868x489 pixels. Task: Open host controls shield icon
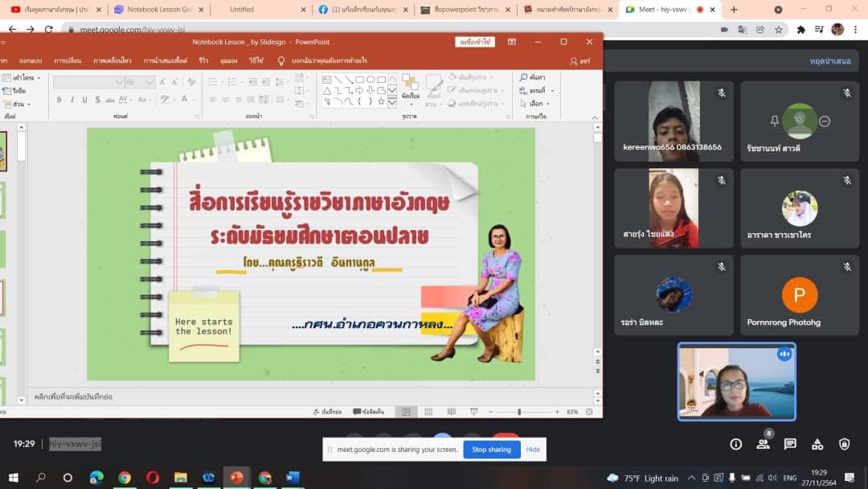[844, 444]
